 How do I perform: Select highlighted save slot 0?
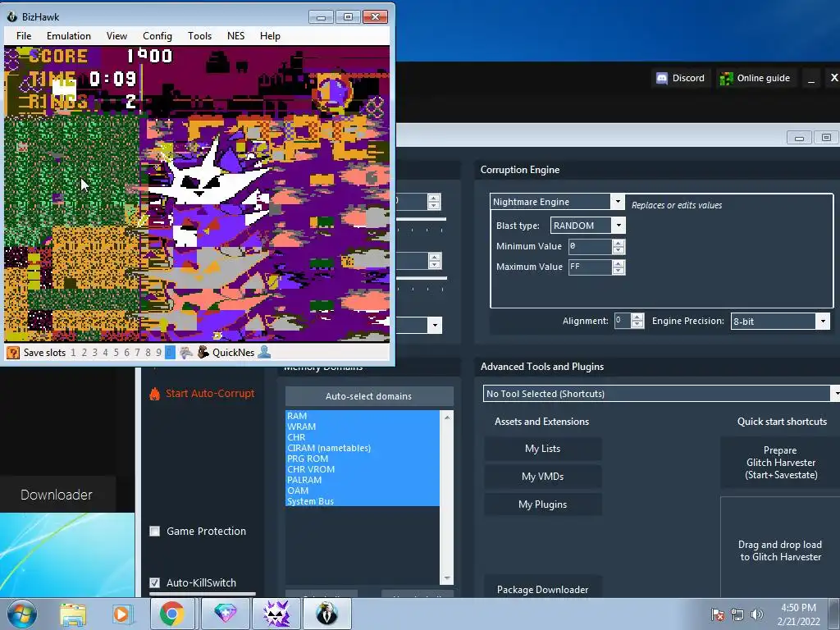click(170, 353)
